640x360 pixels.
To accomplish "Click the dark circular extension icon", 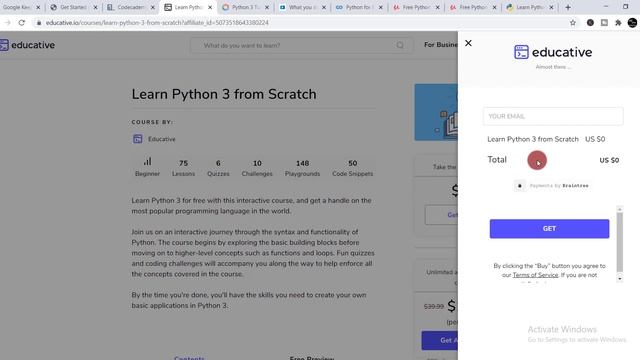I will 590,23.
